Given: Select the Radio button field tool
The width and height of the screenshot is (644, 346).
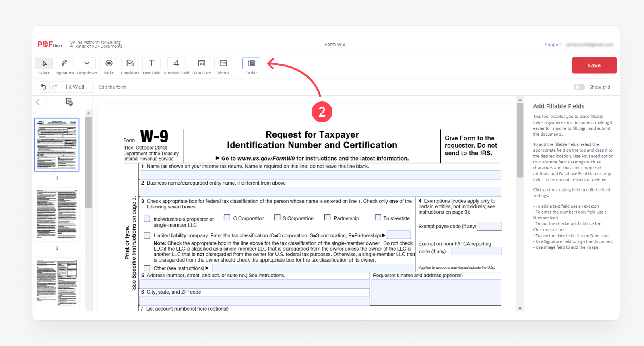Looking at the screenshot, I should click(x=109, y=63).
